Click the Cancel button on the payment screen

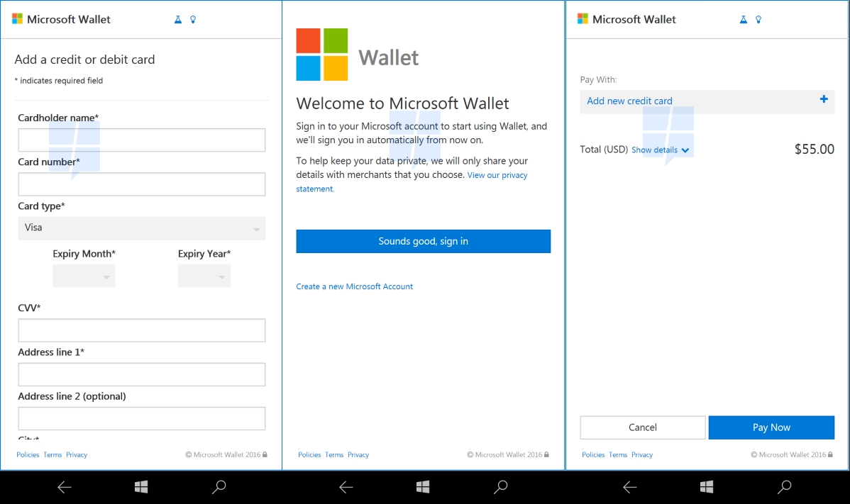pos(642,427)
